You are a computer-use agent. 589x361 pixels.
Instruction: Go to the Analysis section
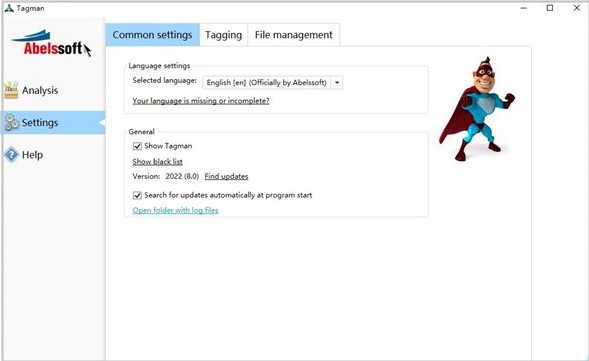point(54,90)
